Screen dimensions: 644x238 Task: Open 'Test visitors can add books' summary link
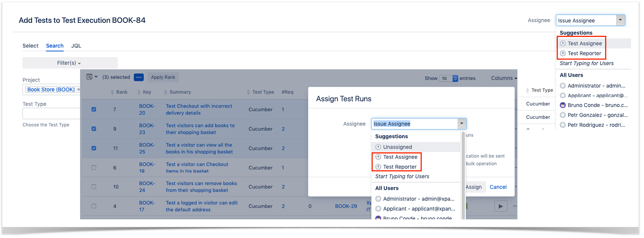pyautogui.click(x=200, y=129)
